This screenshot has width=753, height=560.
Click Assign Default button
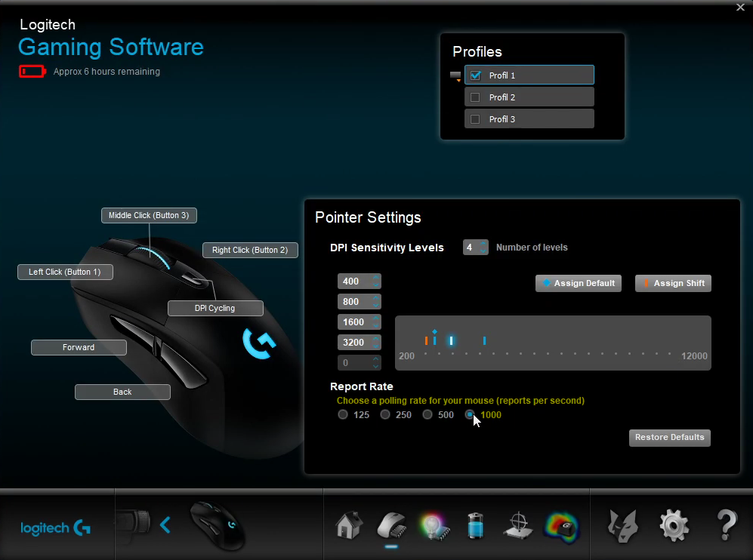coord(579,283)
